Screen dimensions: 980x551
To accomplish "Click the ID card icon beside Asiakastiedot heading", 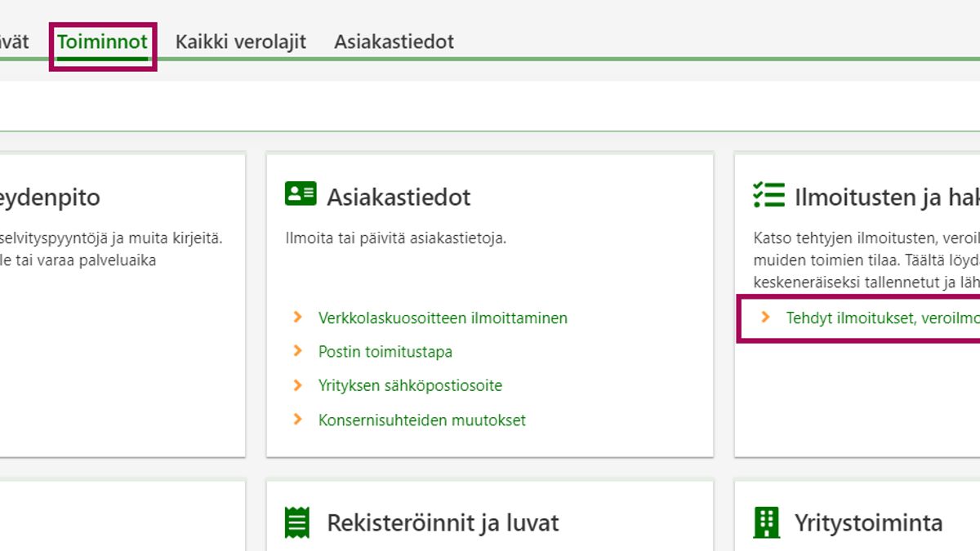I will point(301,194).
